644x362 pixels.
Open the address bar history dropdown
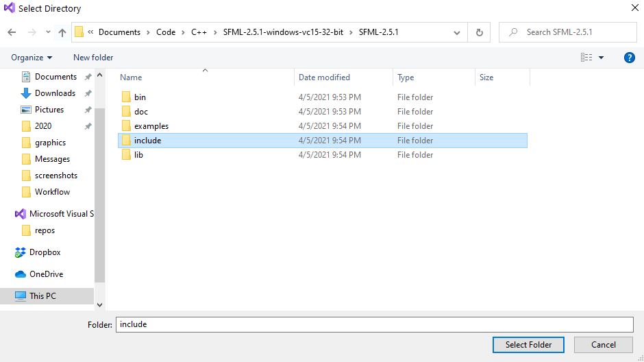(457, 32)
